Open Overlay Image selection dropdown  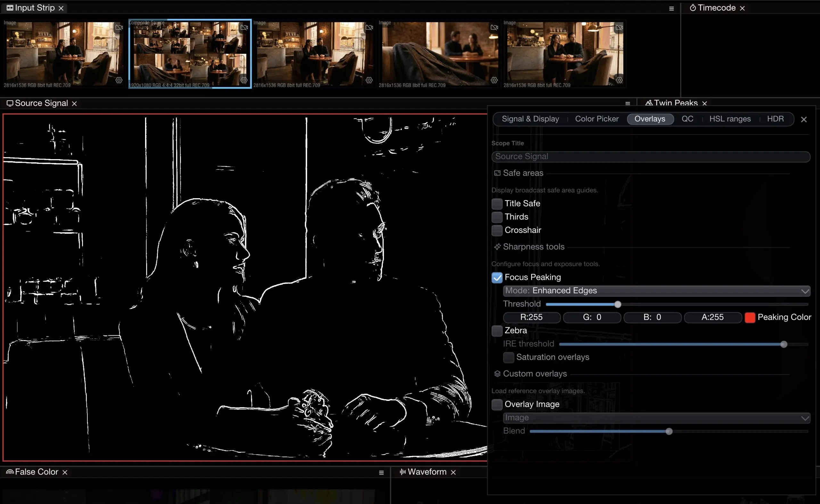(x=656, y=418)
